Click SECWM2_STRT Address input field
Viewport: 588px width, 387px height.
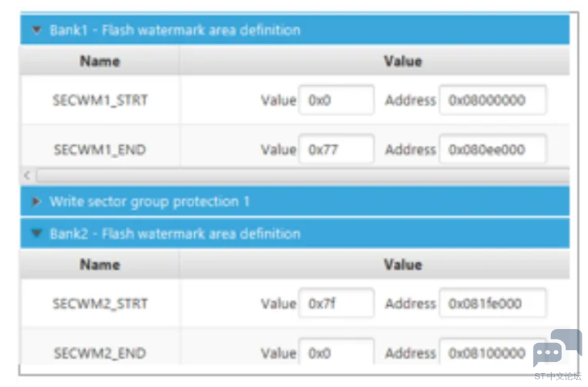click(x=492, y=304)
